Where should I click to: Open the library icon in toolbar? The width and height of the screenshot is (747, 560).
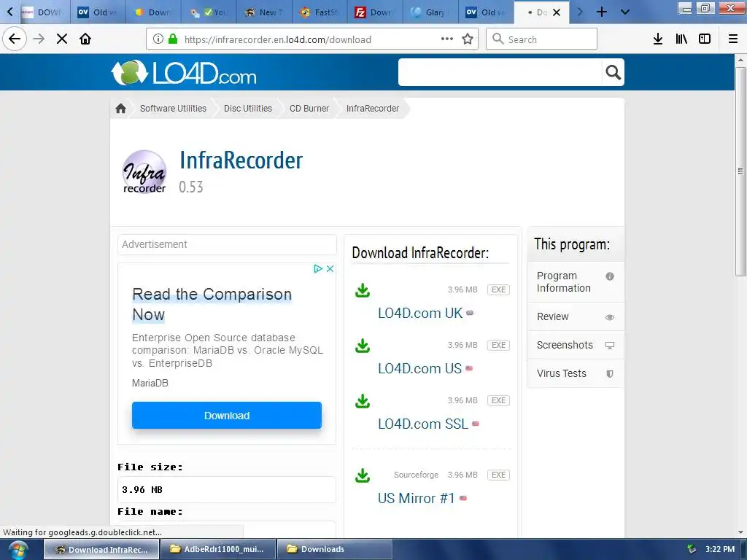click(681, 39)
